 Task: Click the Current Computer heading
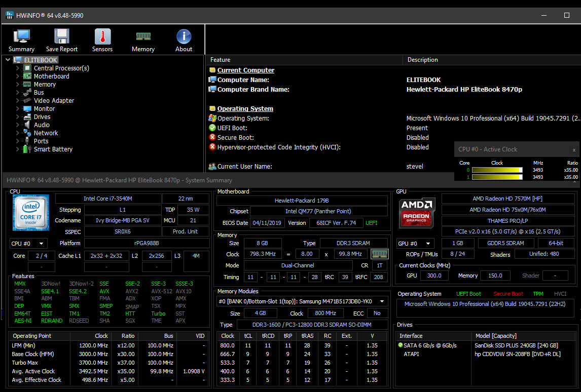click(x=246, y=70)
